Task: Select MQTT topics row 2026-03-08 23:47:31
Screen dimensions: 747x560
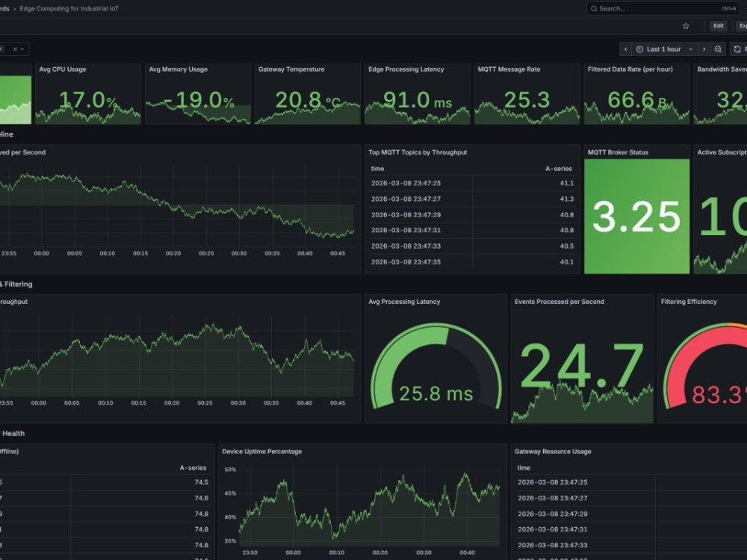Action: click(x=472, y=230)
